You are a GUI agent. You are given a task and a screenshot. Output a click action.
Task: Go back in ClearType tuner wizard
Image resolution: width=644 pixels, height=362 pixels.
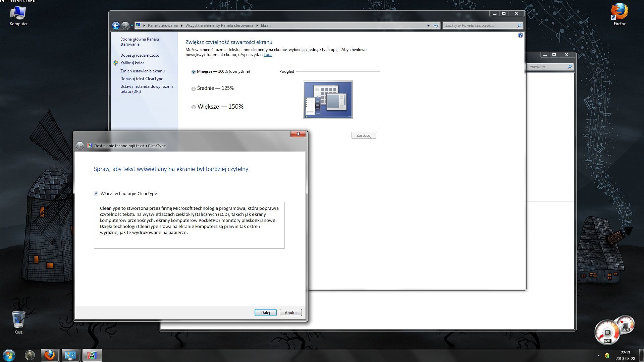pyautogui.click(x=80, y=145)
